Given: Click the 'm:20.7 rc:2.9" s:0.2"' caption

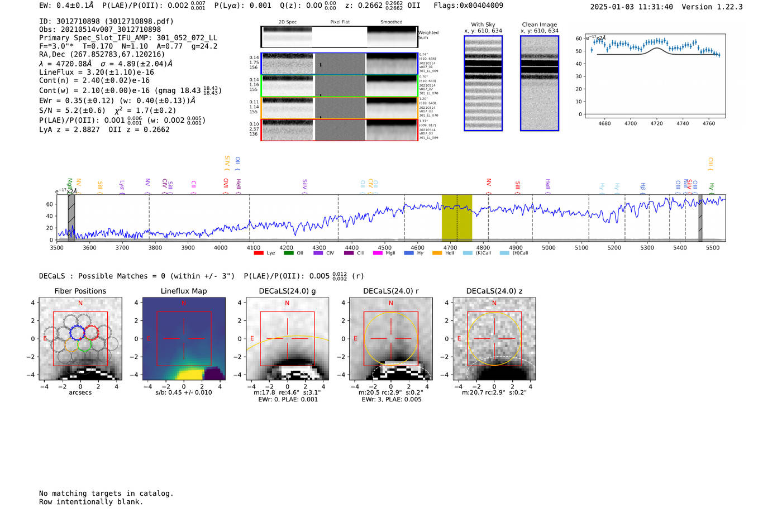Looking at the screenshot, I should (494, 392).
